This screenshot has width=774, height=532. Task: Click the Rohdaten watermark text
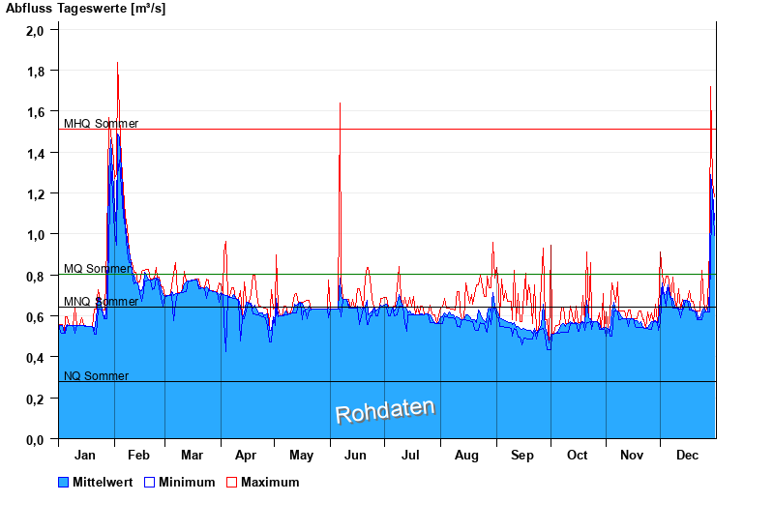(x=385, y=410)
